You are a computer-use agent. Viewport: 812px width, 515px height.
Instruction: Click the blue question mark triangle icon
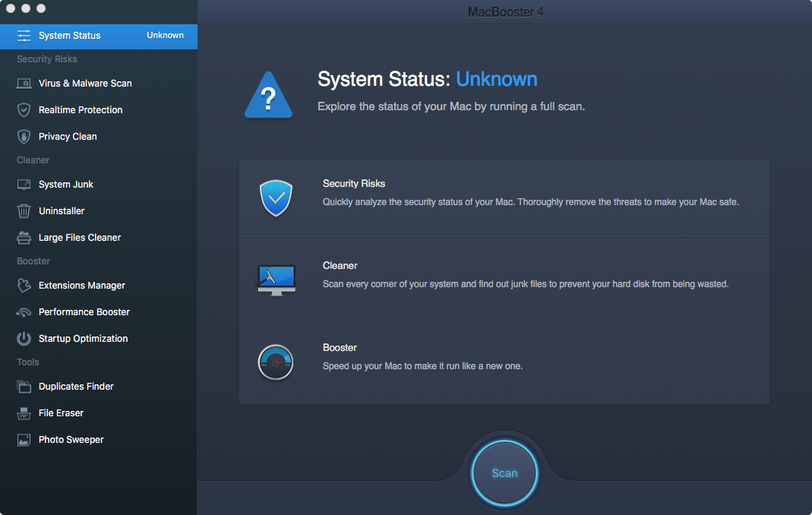268,96
